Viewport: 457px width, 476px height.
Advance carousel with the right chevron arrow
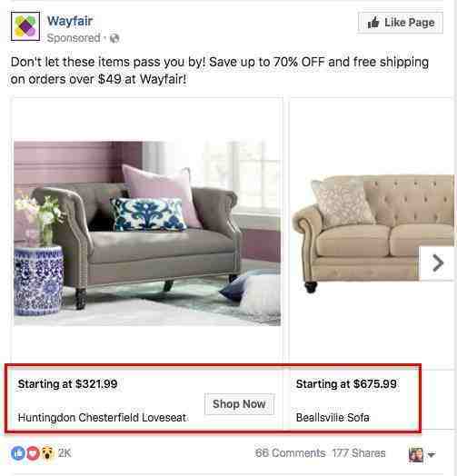pyautogui.click(x=437, y=263)
